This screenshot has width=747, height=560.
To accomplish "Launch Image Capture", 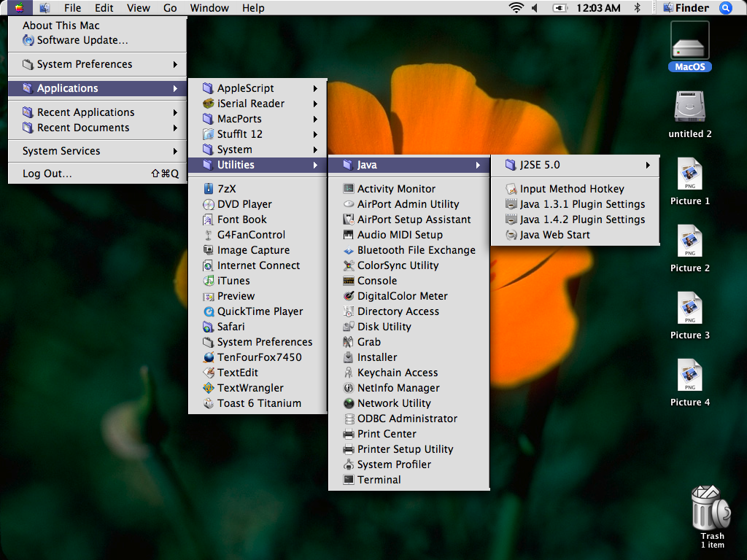I will 258,250.
